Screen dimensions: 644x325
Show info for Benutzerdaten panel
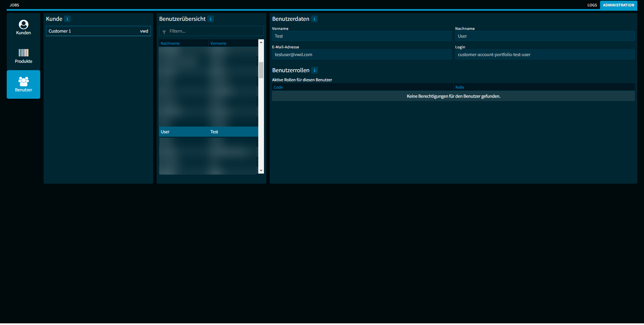click(314, 19)
